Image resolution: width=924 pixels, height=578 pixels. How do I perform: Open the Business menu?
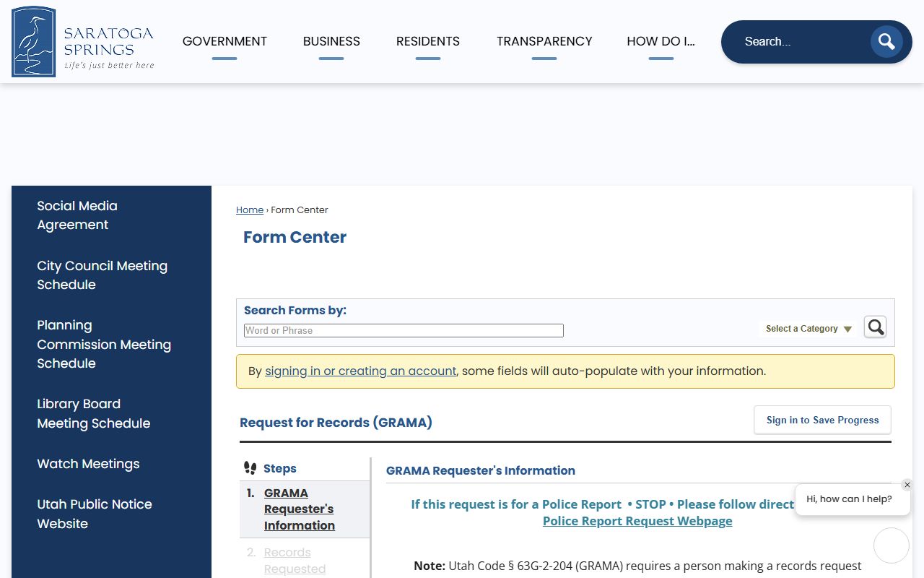click(331, 42)
